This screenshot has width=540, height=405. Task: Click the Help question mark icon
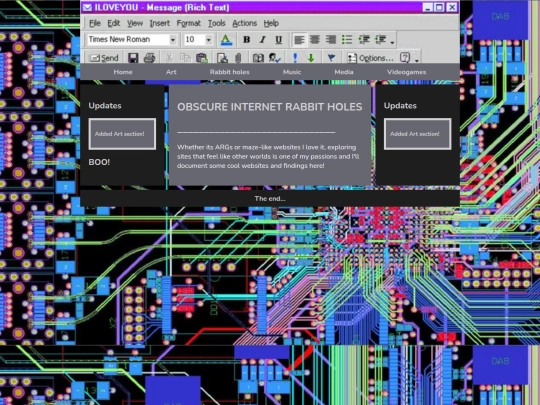click(405, 58)
